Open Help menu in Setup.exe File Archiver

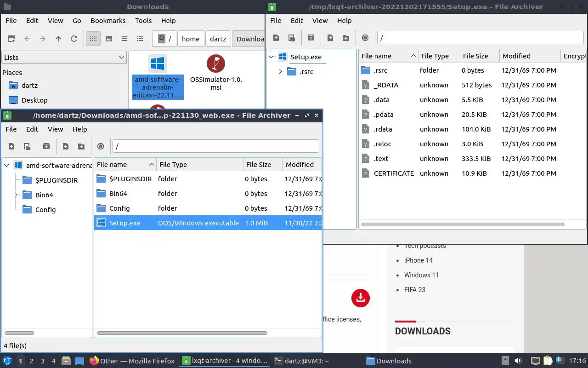tap(344, 21)
